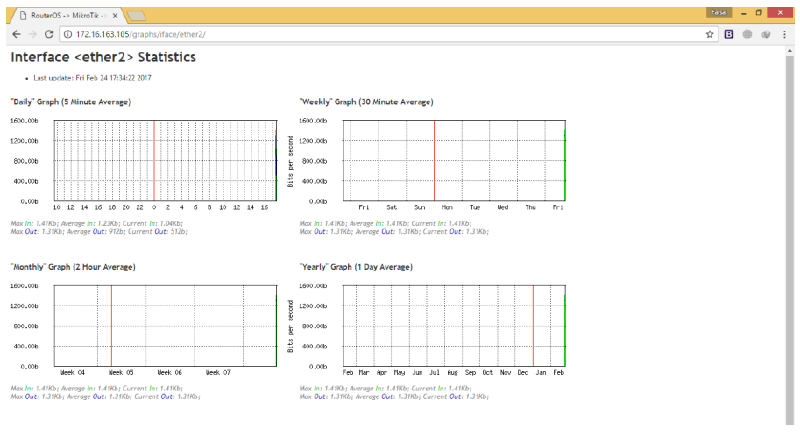Click the address bar URL 172.16.163.105
The image size is (800, 442).
(x=140, y=34)
